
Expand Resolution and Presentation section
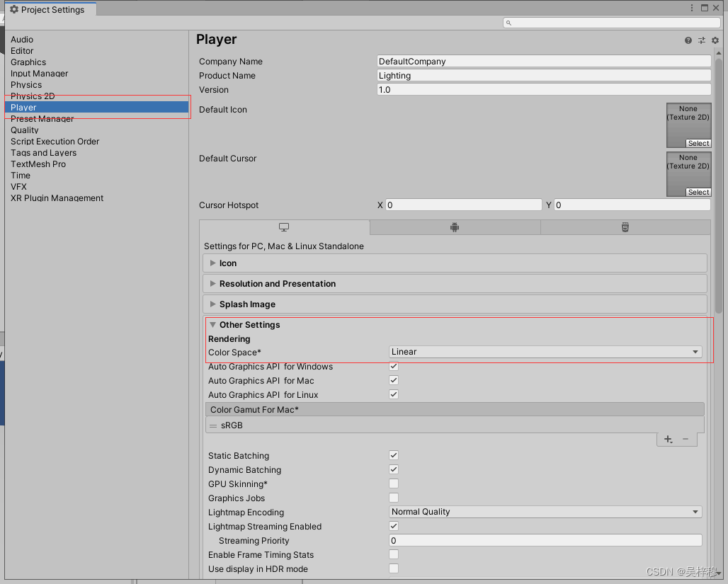click(455, 284)
